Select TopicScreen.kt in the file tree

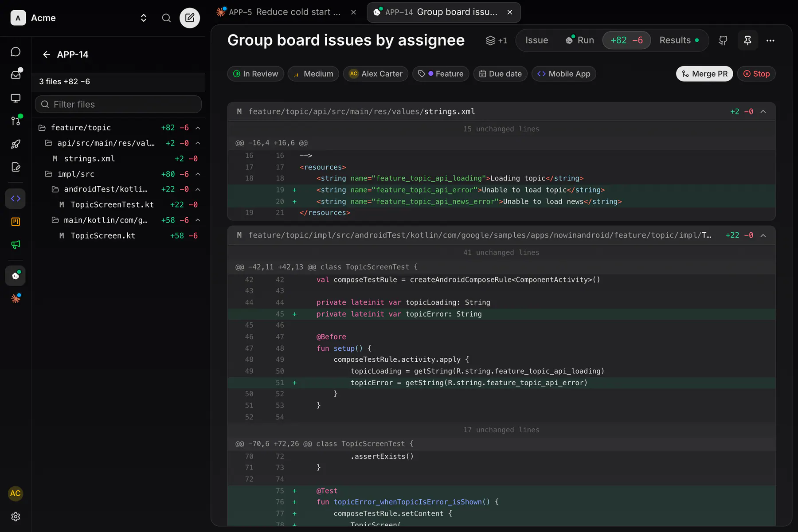coord(119,236)
